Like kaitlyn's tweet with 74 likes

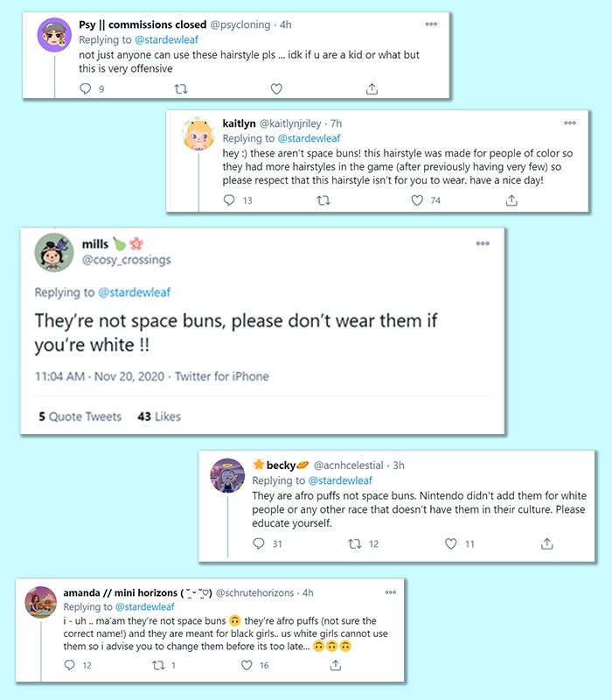tap(418, 200)
